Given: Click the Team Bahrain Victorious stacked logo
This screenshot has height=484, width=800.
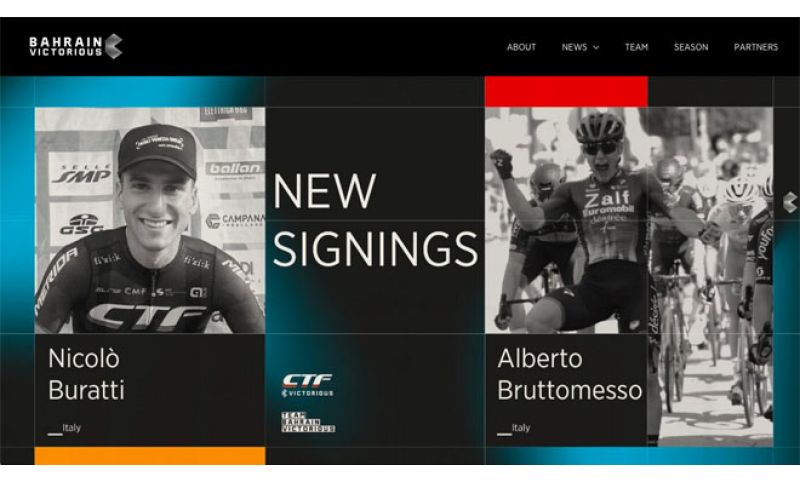Looking at the screenshot, I should coord(308,422).
